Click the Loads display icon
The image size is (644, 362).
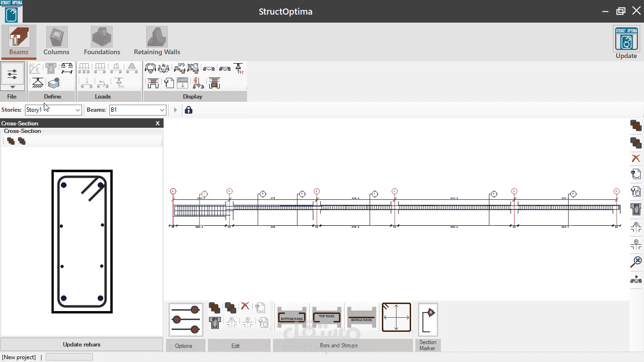[183, 83]
